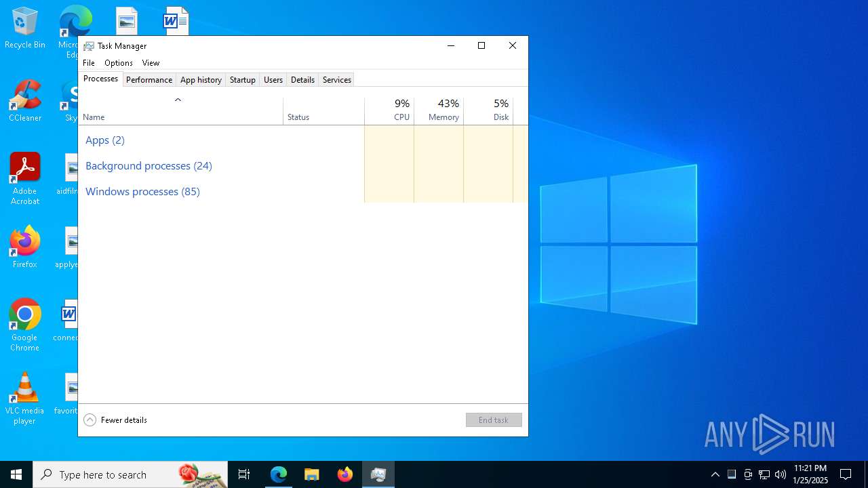Sort processes by CPU usage column

point(389,111)
